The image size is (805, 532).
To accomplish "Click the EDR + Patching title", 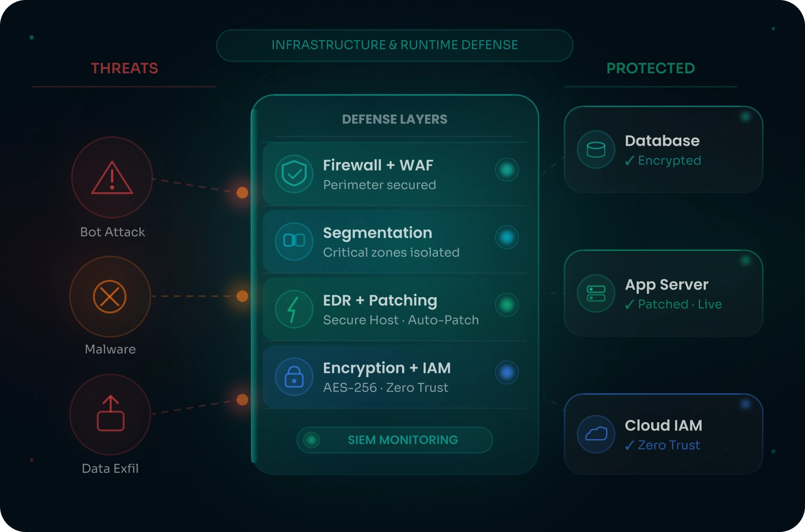I will 380,301.
